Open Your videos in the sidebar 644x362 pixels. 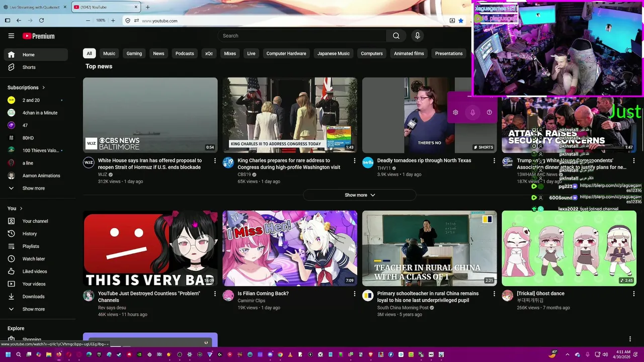[36, 284]
